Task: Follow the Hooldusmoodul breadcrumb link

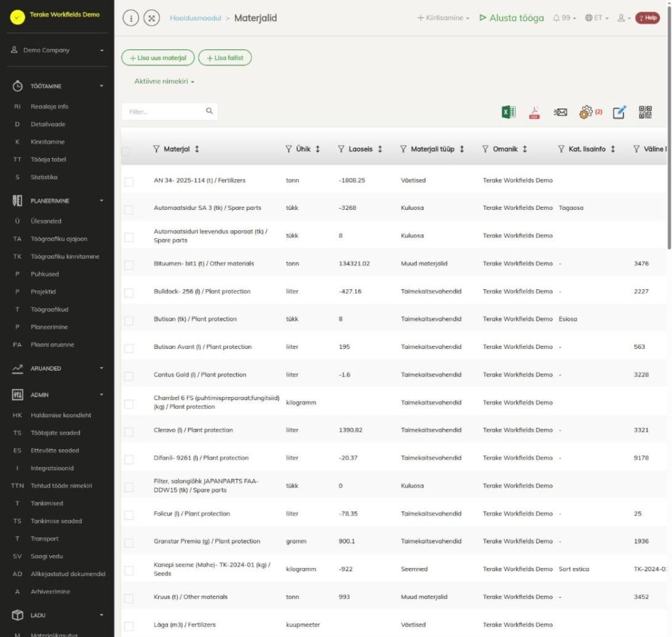Action: pos(196,18)
